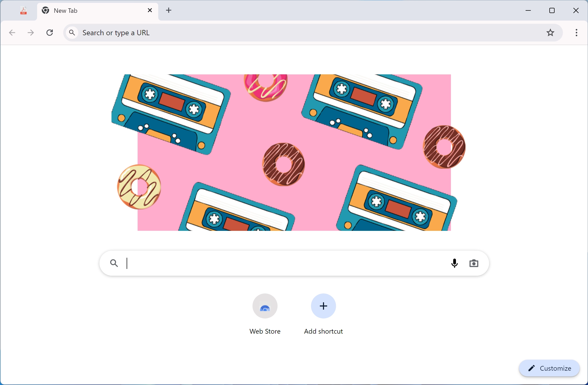Select the Web Store circular icon
Image resolution: width=588 pixels, height=385 pixels.
264,306
